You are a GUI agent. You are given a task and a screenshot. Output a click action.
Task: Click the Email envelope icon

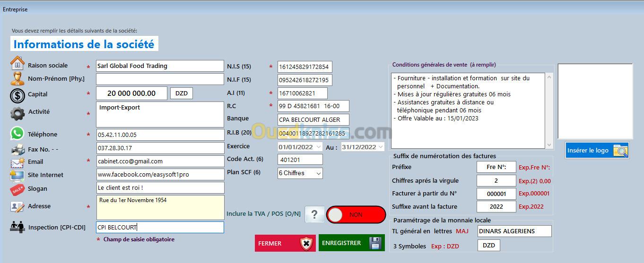pyautogui.click(x=17, y=162)
